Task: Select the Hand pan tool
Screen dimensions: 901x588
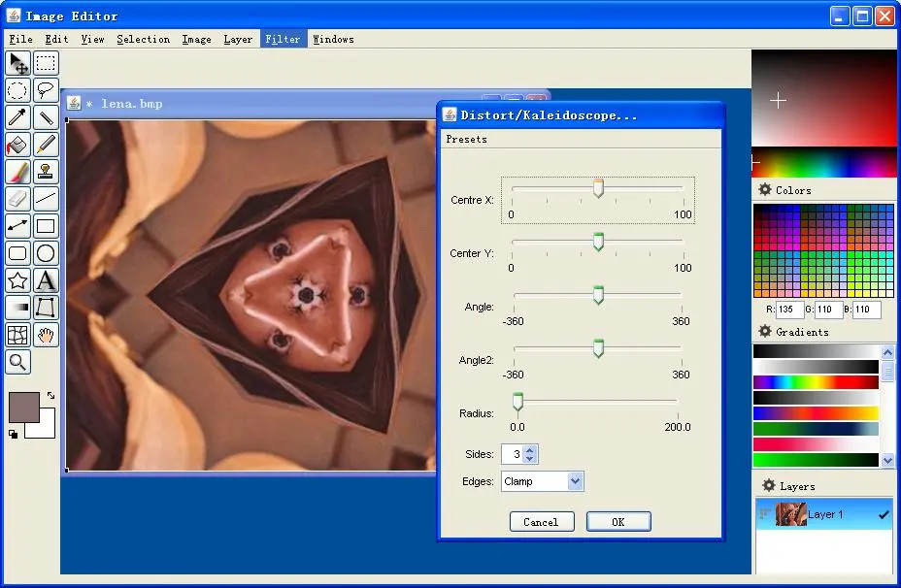Action: tap(46, 335)
